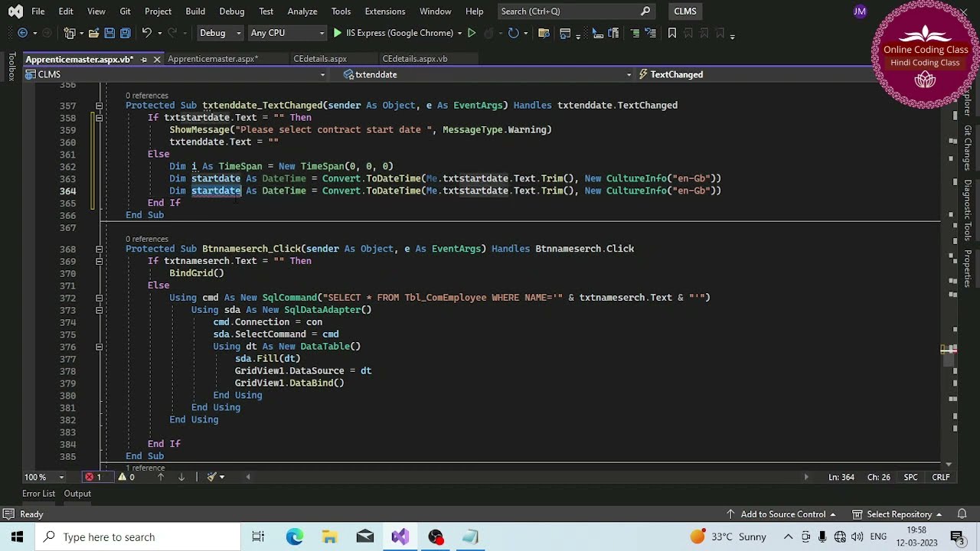Open the Properties side tab

968,269
